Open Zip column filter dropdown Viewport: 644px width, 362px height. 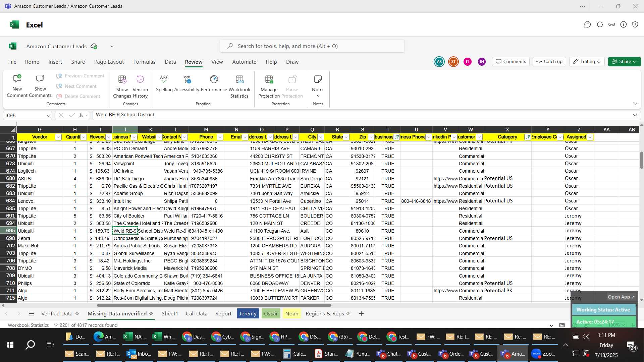[x=371, y=137]
